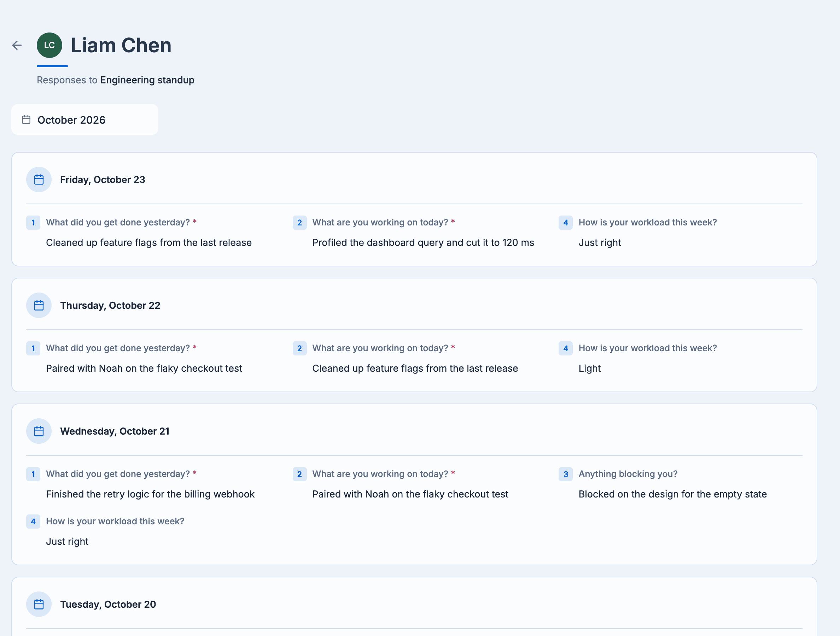Select the Friday, October 23 heading
This screenshot has height=636, width=840.
pyautogui.click(x=103, y=179)
